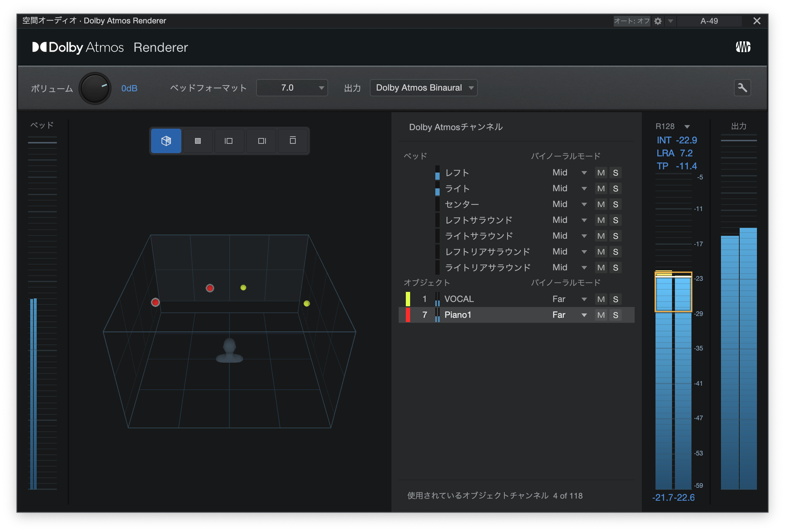Click the A-49 device field

[709, 21]
